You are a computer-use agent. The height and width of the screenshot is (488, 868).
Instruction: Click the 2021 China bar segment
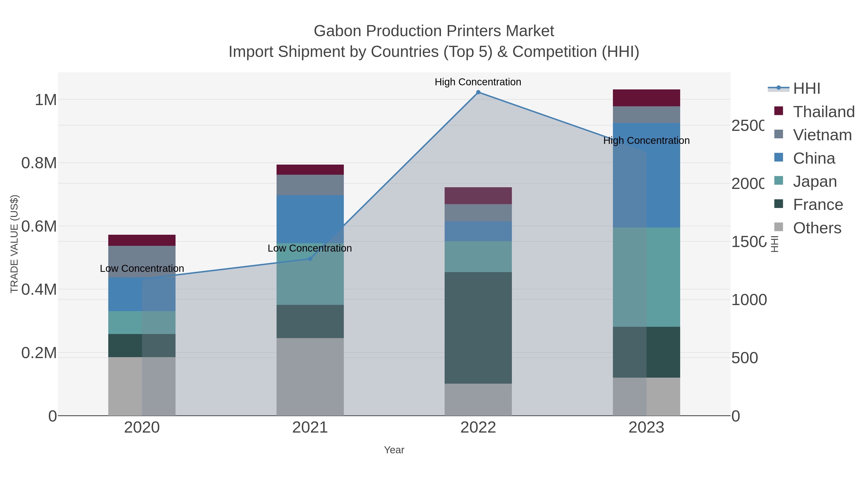[310, 219]
